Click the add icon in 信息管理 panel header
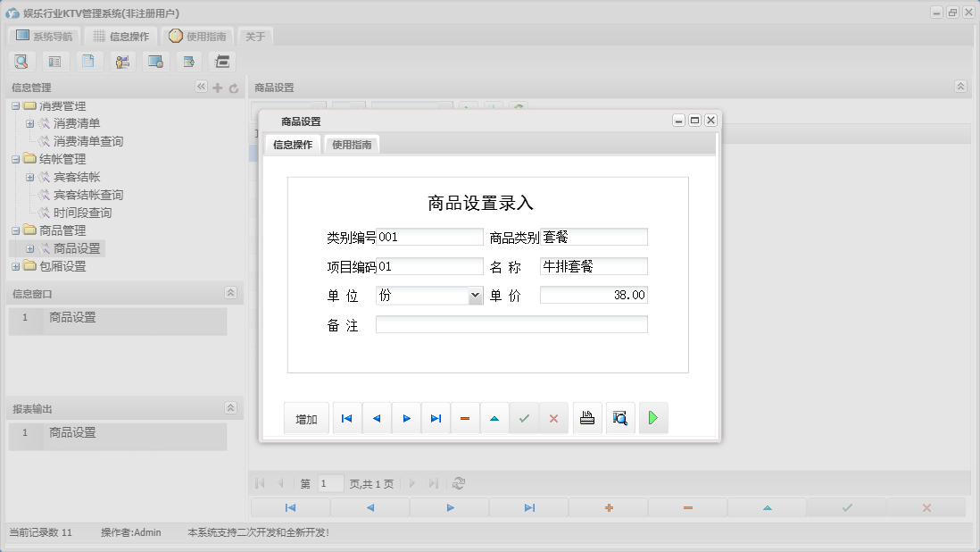 pos(217,88)
